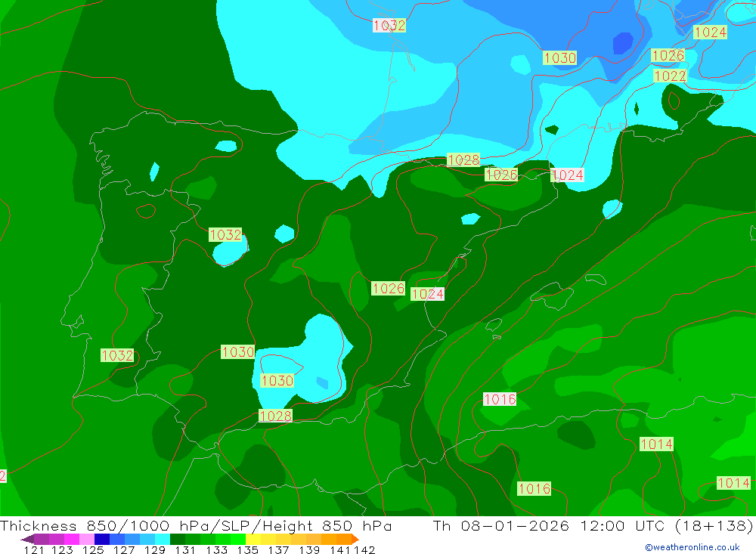Click the '(18+138)' forecast run text
756x554 pixels.
click(713, 525)
